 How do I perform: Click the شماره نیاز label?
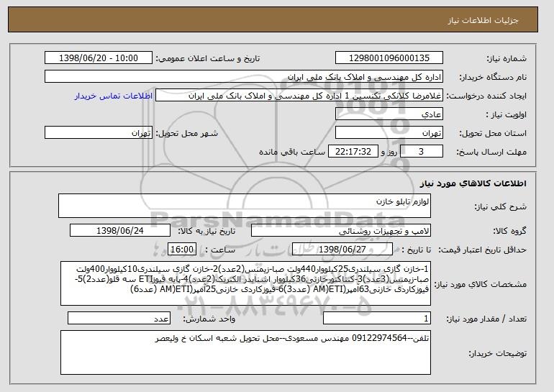point(507,59)
